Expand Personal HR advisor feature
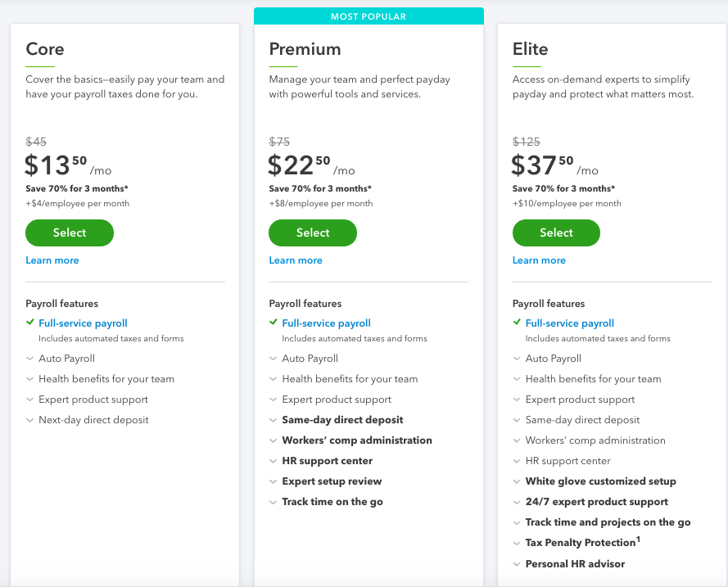Screen dimensions: 728x587 (x=569, y=564)
